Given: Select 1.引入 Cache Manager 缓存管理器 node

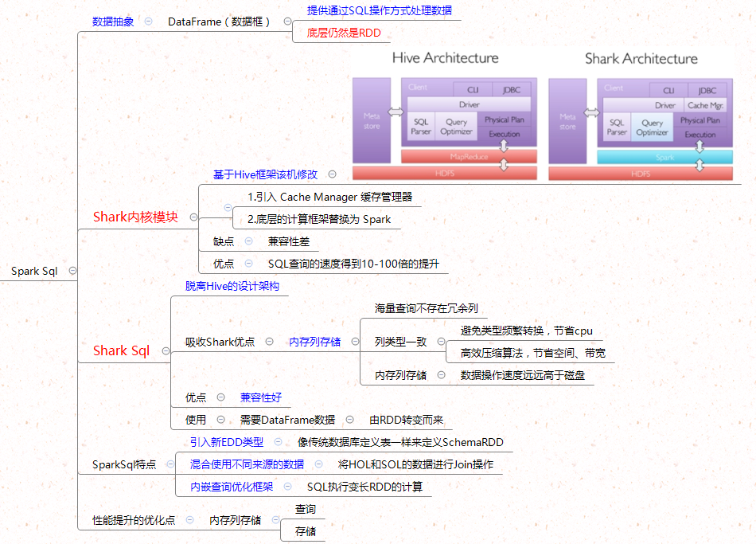Looking at the screenshot, I should click(329, 197).
